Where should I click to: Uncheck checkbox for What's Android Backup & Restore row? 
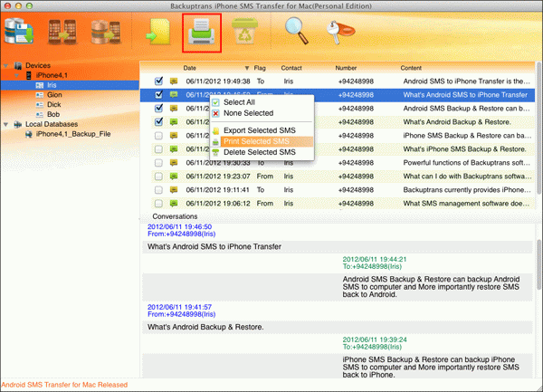pos(158,121)
